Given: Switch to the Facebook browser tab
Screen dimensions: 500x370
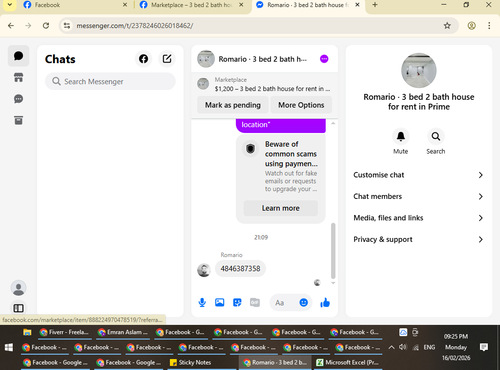Looking at the screenshot, I should (74, 5).
